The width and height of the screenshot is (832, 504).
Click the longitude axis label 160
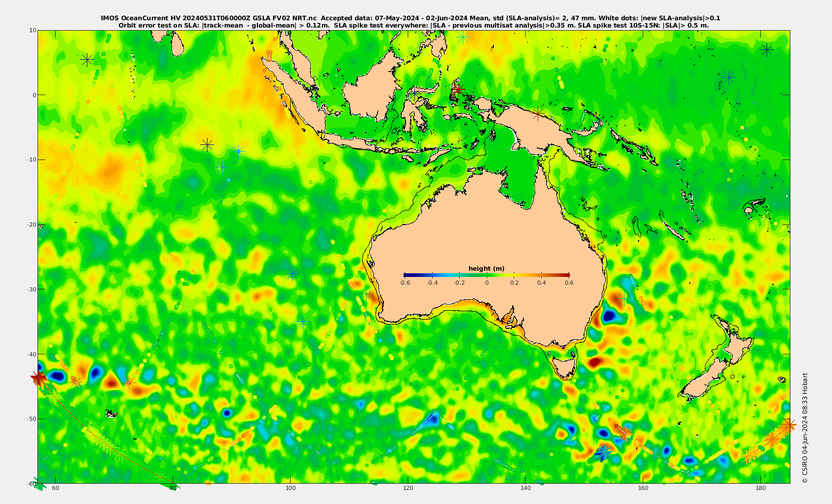click(643, 488)
